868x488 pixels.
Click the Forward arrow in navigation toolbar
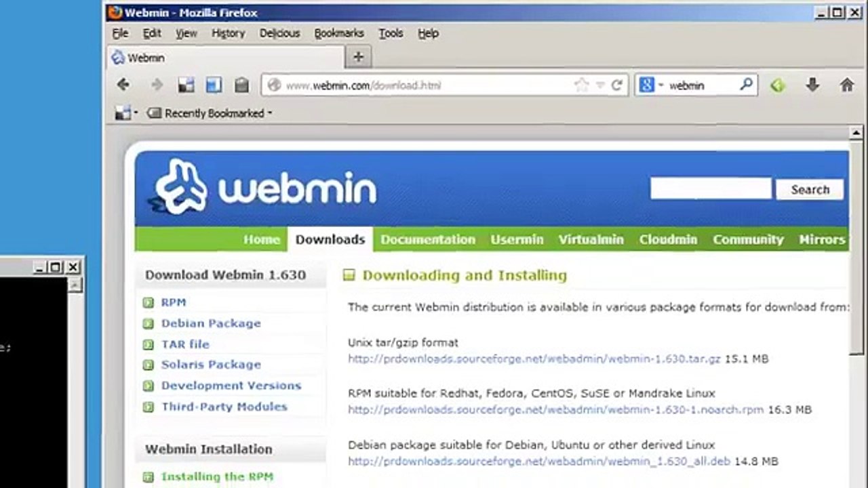[x=157, y=85]
